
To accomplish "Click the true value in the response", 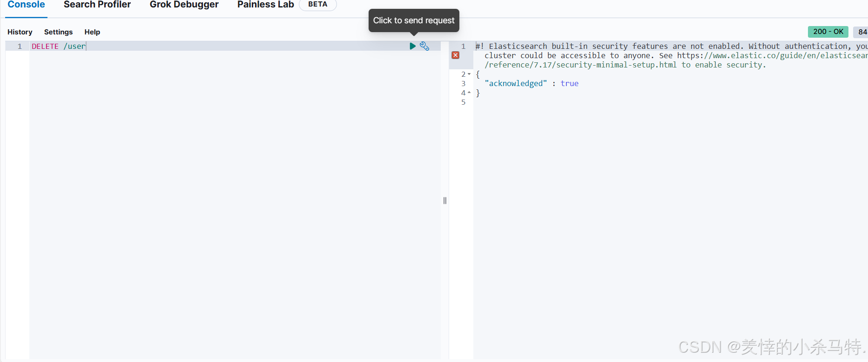I will 570,83.
